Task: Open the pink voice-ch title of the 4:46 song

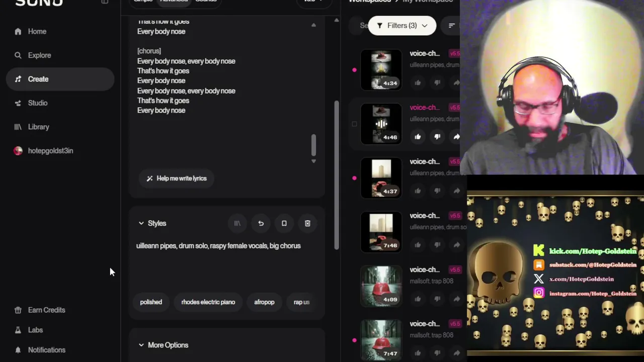Action: (425, 108)
